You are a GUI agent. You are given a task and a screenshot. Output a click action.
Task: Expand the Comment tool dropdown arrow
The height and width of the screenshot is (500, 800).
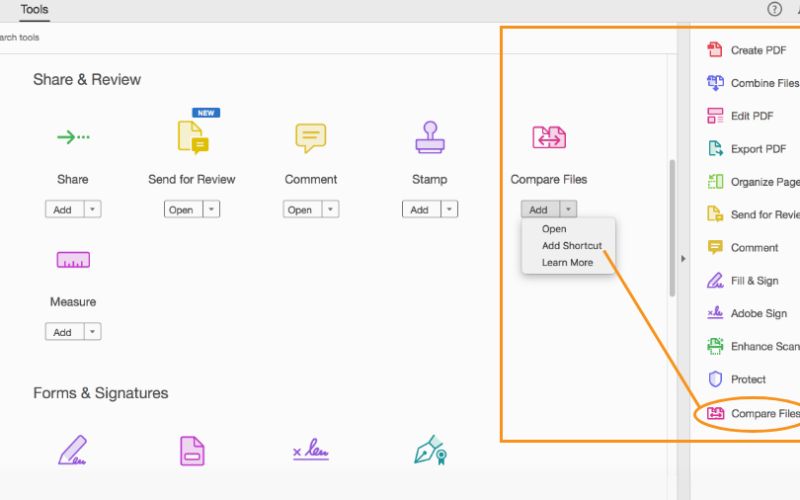pos(330,209)
